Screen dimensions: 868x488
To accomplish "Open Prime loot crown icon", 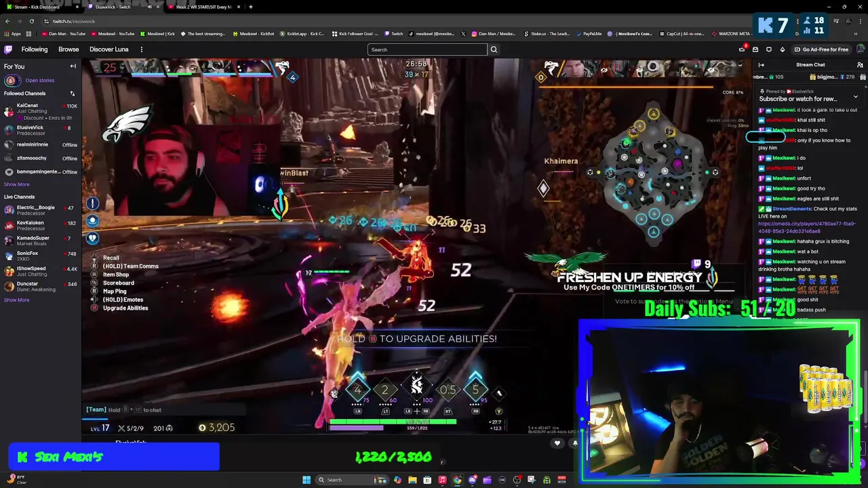I will pos(742,49).
